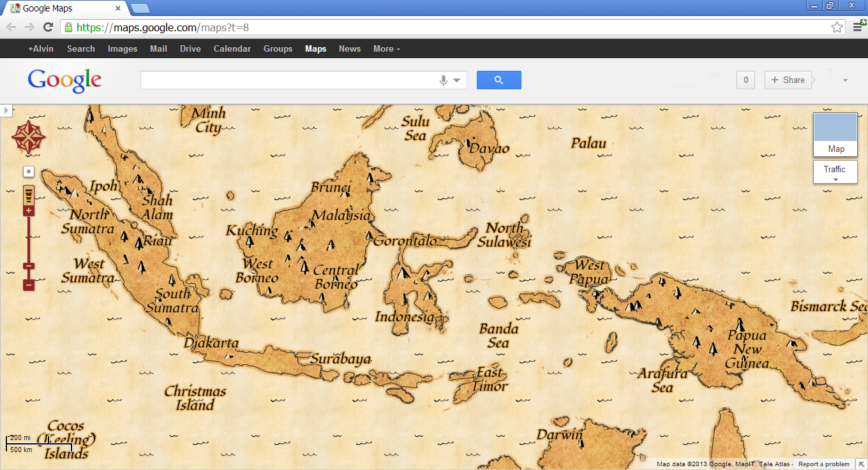Click the Darwin label on map
The height and width of the screenshot is (470, 868).
click(x=560, y=435)
